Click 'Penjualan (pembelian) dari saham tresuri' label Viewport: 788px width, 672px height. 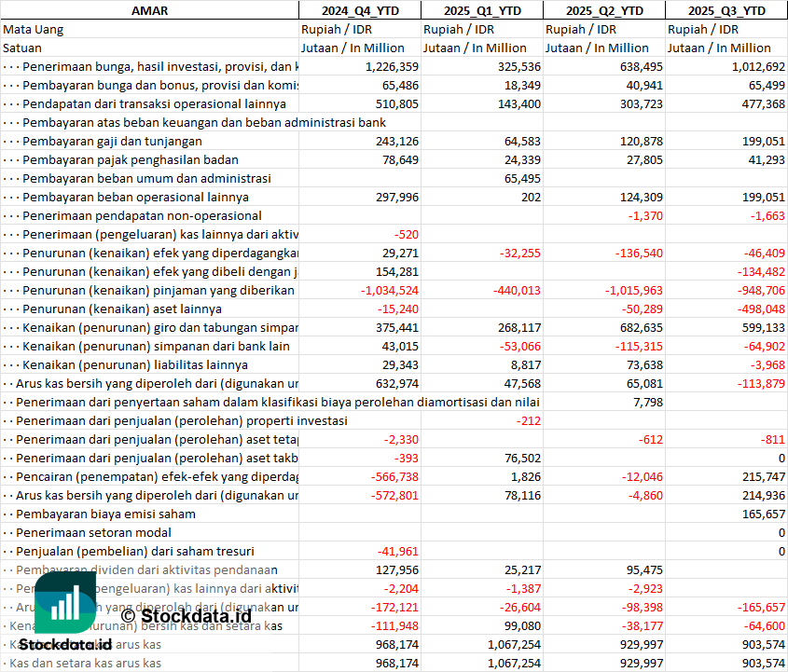pos(135,551)
